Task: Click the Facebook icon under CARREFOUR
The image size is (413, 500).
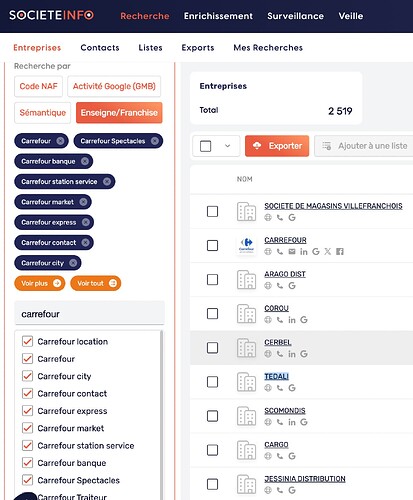Action: pos(339,252)
